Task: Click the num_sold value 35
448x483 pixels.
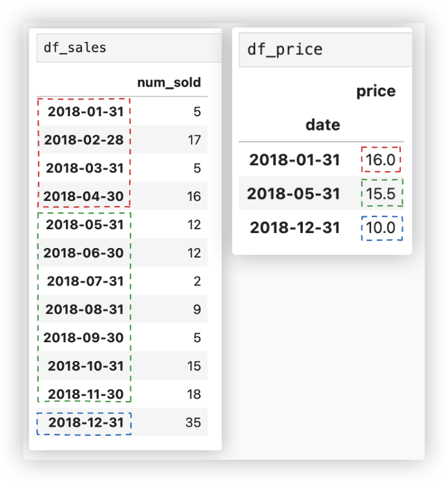Action: (x=194, y=423)
